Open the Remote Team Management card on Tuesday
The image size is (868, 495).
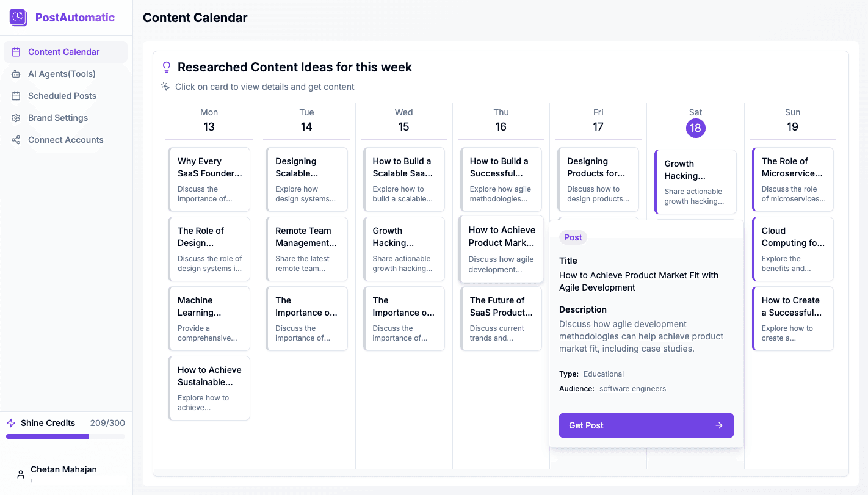(306, 249)
